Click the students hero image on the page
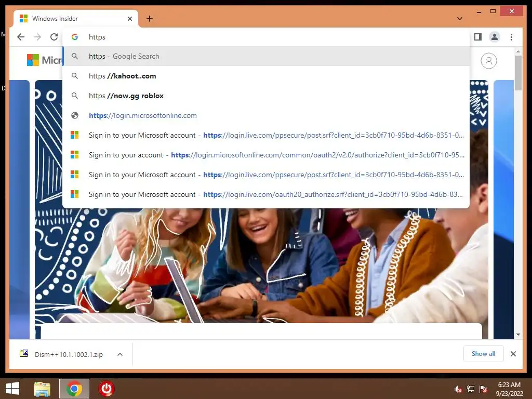532x399 pixels. coord(261,264)
